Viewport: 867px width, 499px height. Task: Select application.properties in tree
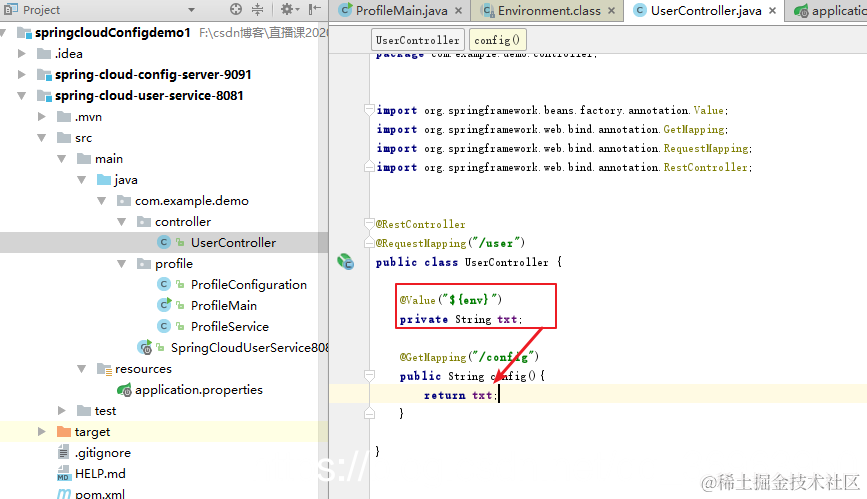click(199, 390)
